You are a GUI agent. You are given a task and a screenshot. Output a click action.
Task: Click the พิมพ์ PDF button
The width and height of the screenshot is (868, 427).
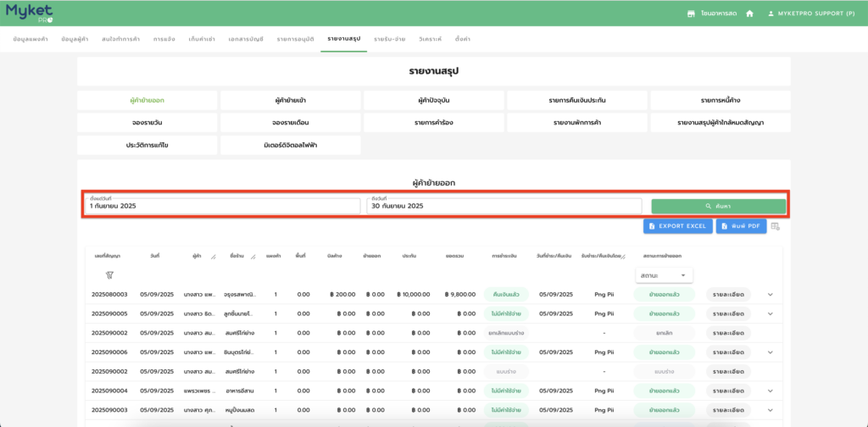(x=741, y=226)
